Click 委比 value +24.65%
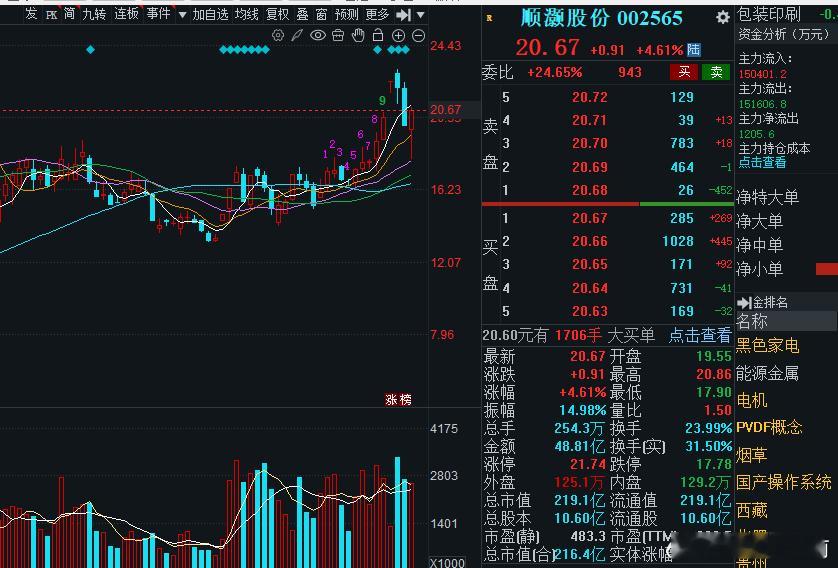The height and width of the screenshot is (568, 838). (x=554, y=72)
